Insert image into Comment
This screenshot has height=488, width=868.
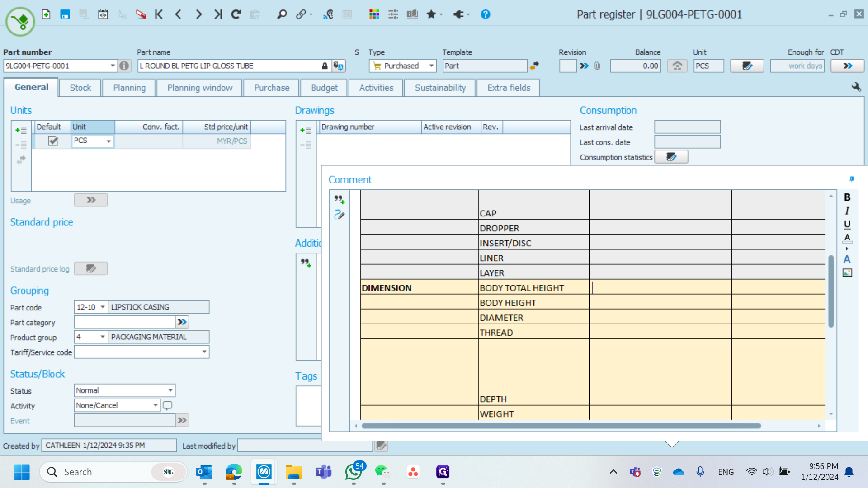[x=847, y=272]
